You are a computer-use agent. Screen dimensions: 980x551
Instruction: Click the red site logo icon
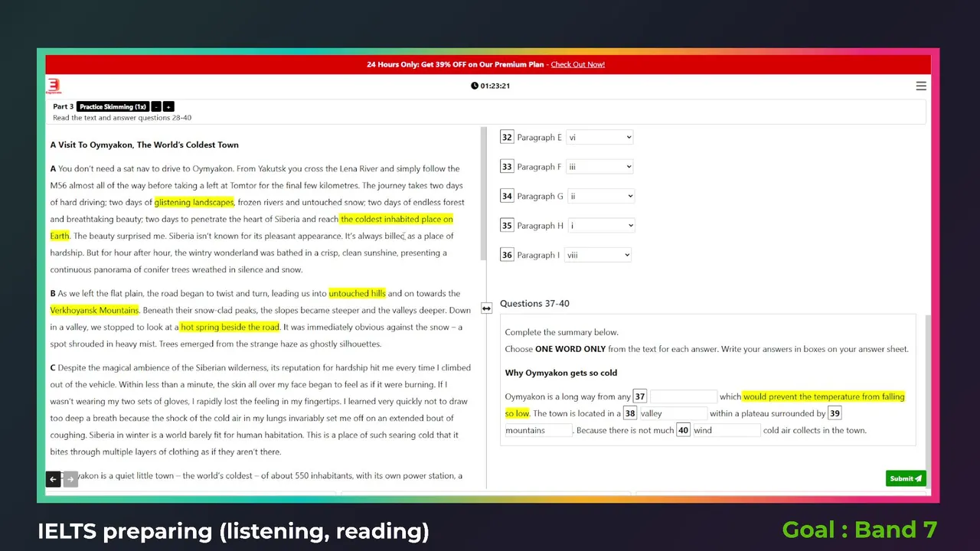pyautogui.click(x=54, y=86)
